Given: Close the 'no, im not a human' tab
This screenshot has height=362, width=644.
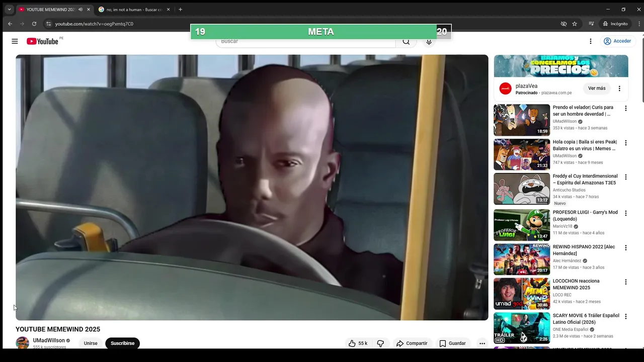Looking at the screenshot, I should point(169,10).
